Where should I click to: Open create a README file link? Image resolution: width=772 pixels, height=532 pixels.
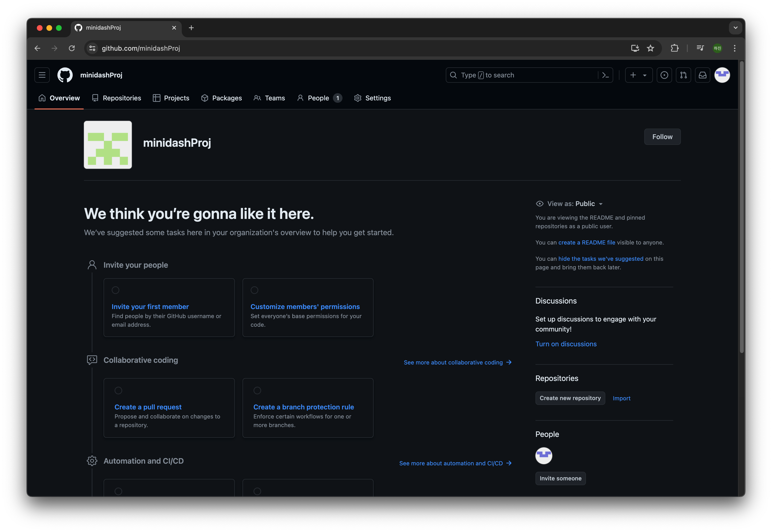tap(587, 242)
